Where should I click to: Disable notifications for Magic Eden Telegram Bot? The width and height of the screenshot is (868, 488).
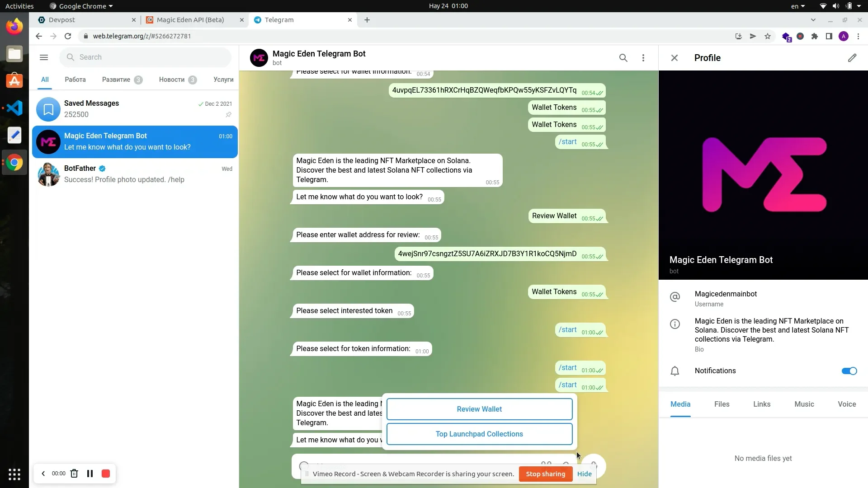tap(849, 371)
